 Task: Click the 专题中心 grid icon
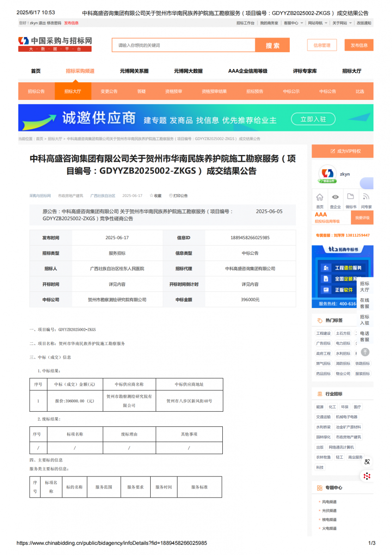(x=320, y=488)
